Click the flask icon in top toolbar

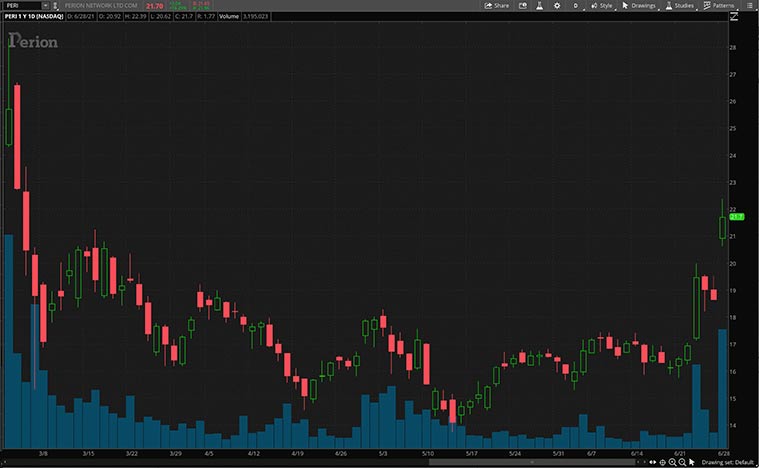coord(537,5)
